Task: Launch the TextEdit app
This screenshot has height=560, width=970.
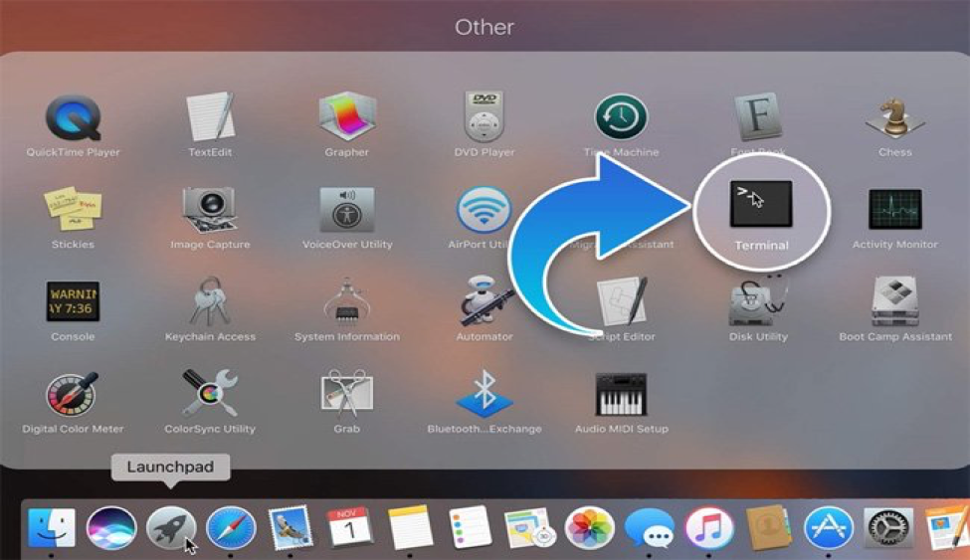Action: click(210, 115)
